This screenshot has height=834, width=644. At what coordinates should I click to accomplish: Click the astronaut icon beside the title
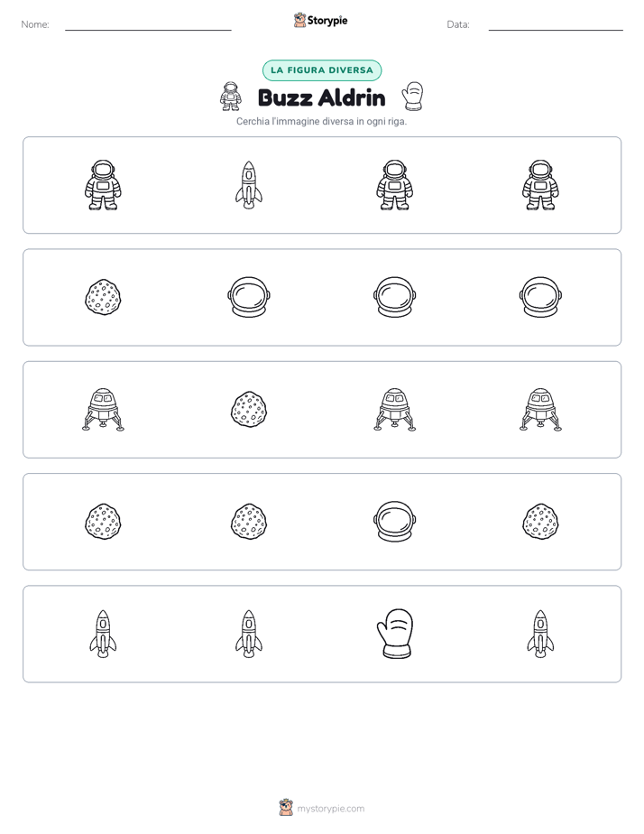click(x=231, y=97)
